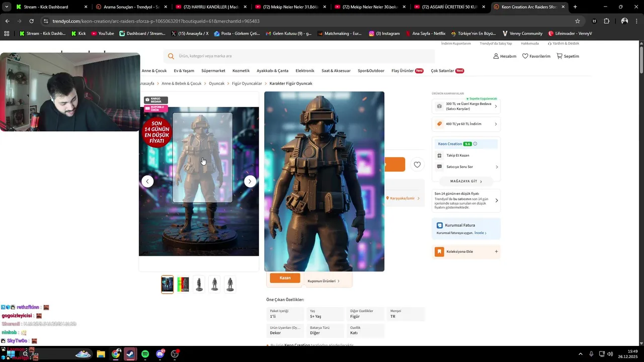Viewport: 644px width, 362px height.
Task: Open the Instagram bookmark
Action: (384, 34)
